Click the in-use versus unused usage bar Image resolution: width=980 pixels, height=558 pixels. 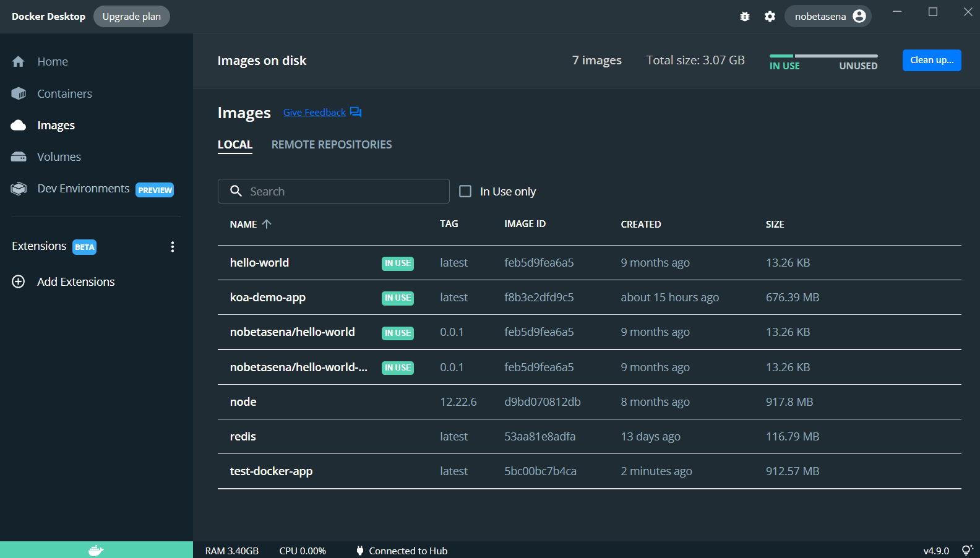click(823, 56)
